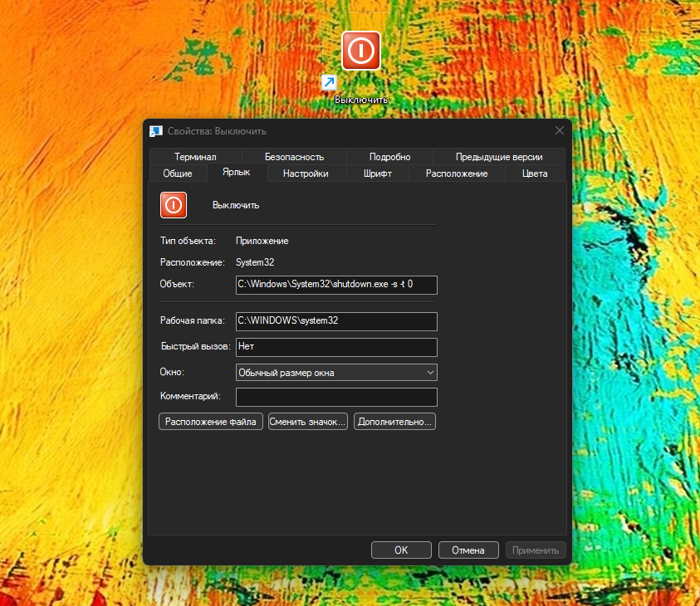
Task: Click the red power icon inside properties dialog
Action: (174, 204)
